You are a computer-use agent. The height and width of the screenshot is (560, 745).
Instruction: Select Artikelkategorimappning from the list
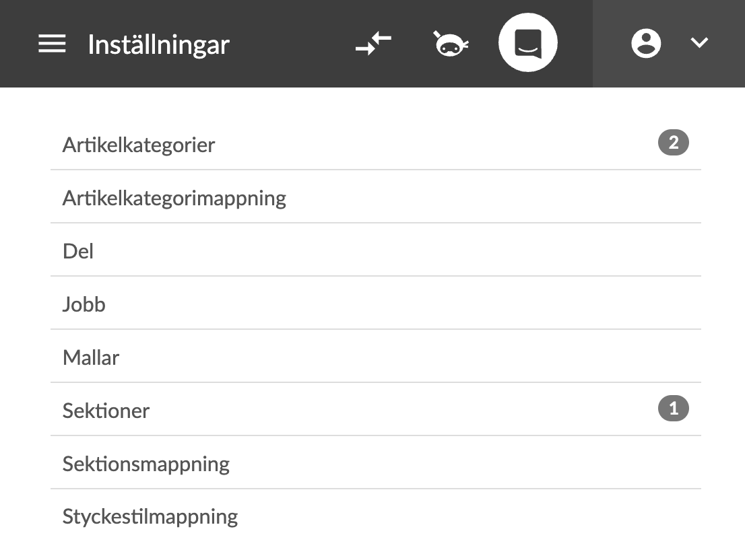(x=174, y=198)
